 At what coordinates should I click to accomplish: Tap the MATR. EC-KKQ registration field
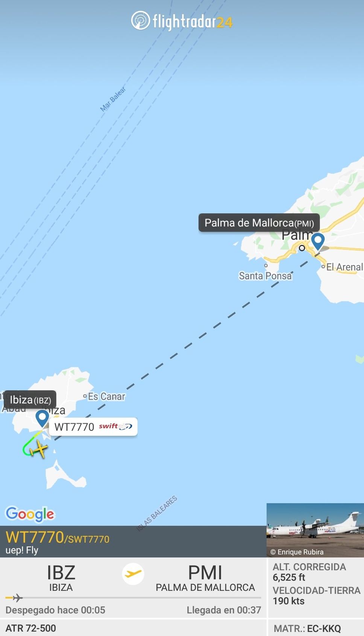307,628
